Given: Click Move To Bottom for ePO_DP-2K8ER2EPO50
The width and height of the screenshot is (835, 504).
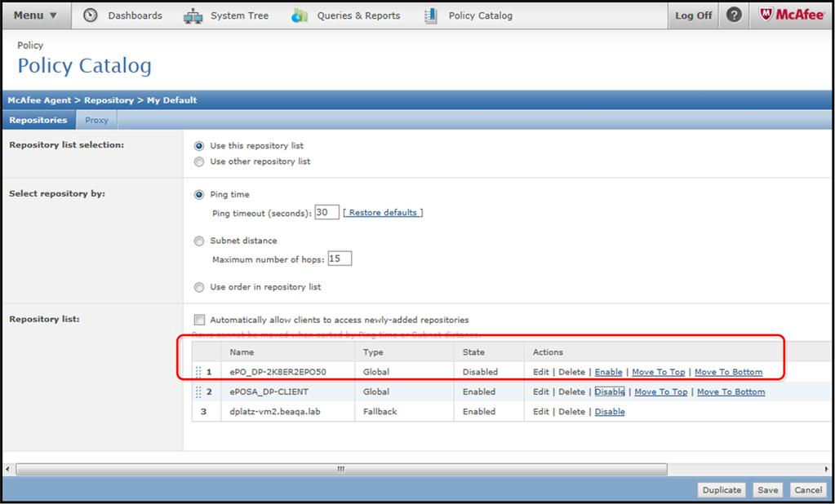Looking at the screenshot, I should click(x=729, y=372).
